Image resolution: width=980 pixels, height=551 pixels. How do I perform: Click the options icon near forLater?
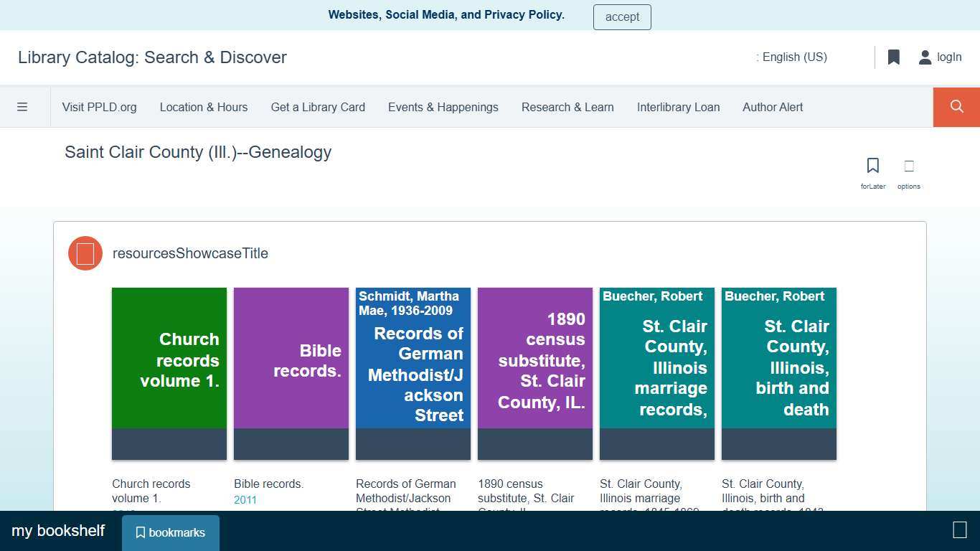tap(908, 166)
